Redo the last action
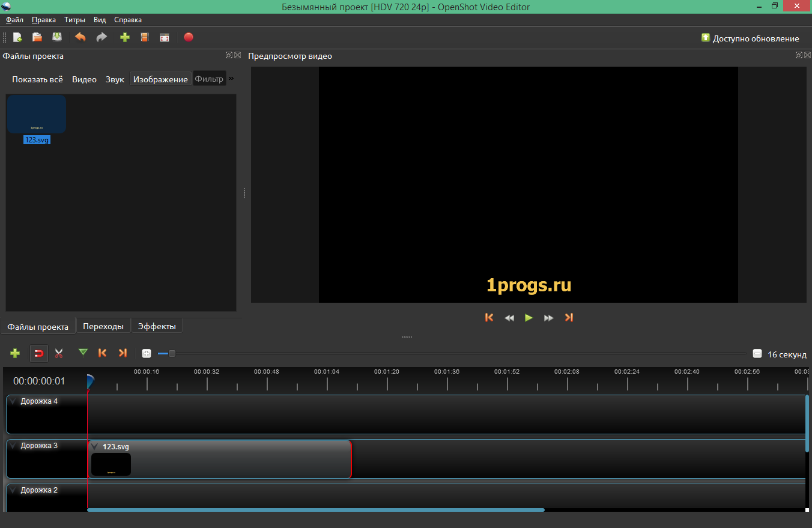 pos(101,37)
